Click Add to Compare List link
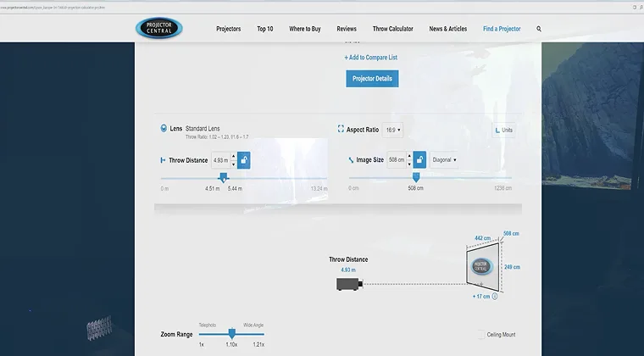The width and height of the screenshot is (644, 356). pyautogui.click(x=371, y=58)
